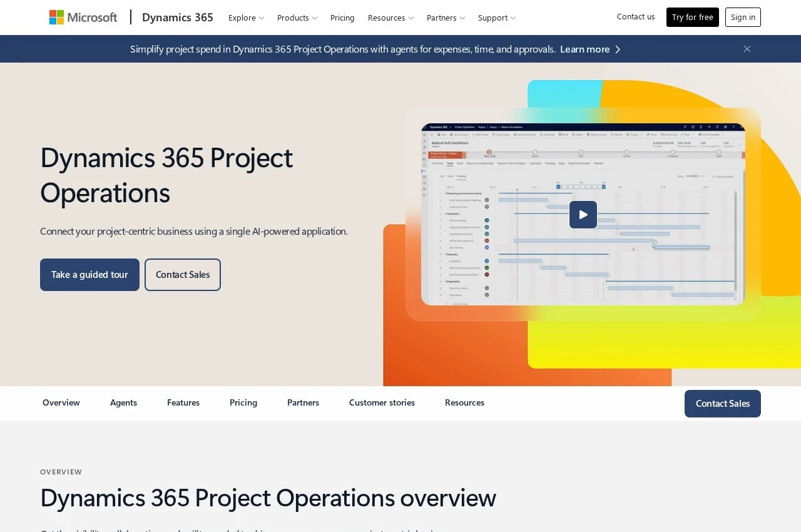Go to Customer stories section tab
The width and height of the screenshot is (801, 532).
click(x=382, y=402)
